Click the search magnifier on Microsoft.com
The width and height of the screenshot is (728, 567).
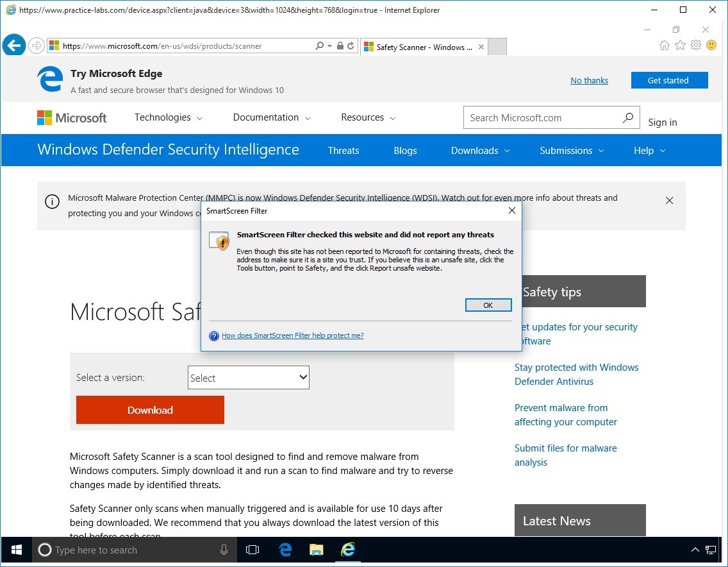(x=627, y=117)
